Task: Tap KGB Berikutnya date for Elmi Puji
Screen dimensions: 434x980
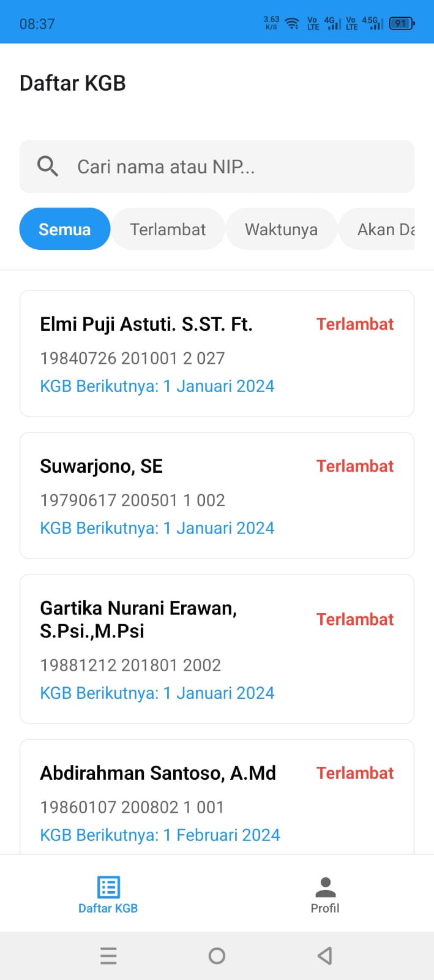Action: pyautogui.click(x=157, y=386)
